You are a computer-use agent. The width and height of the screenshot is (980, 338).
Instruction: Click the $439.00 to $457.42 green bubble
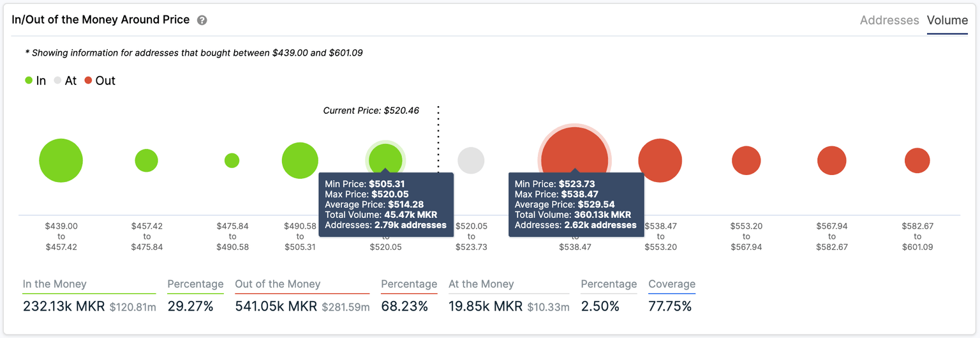coord(61,160)
